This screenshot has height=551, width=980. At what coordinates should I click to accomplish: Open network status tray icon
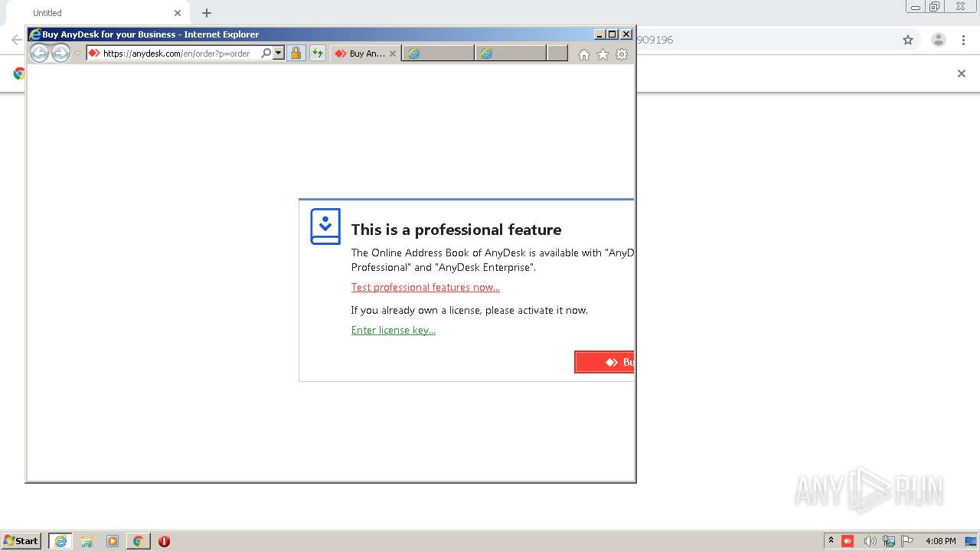point(889,541)
